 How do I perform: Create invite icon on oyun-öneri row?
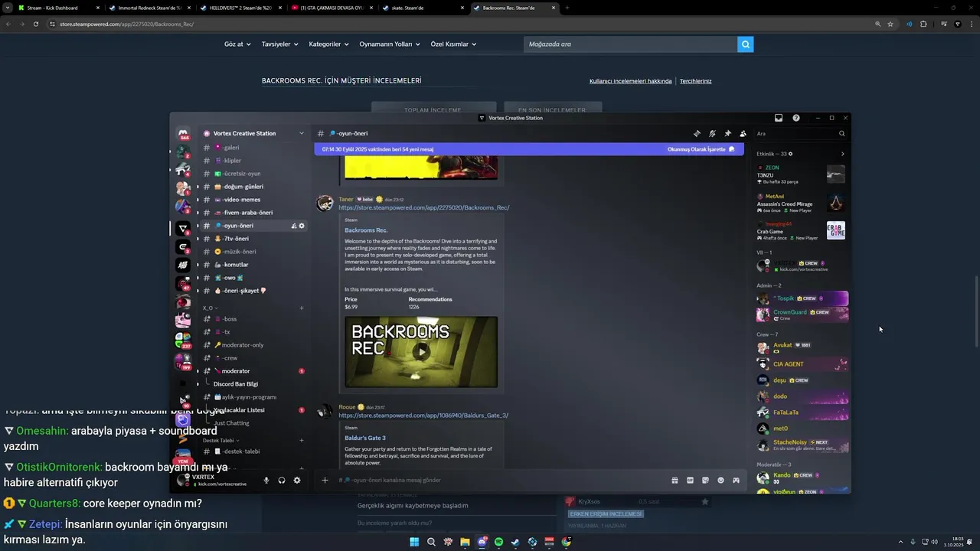294,226
